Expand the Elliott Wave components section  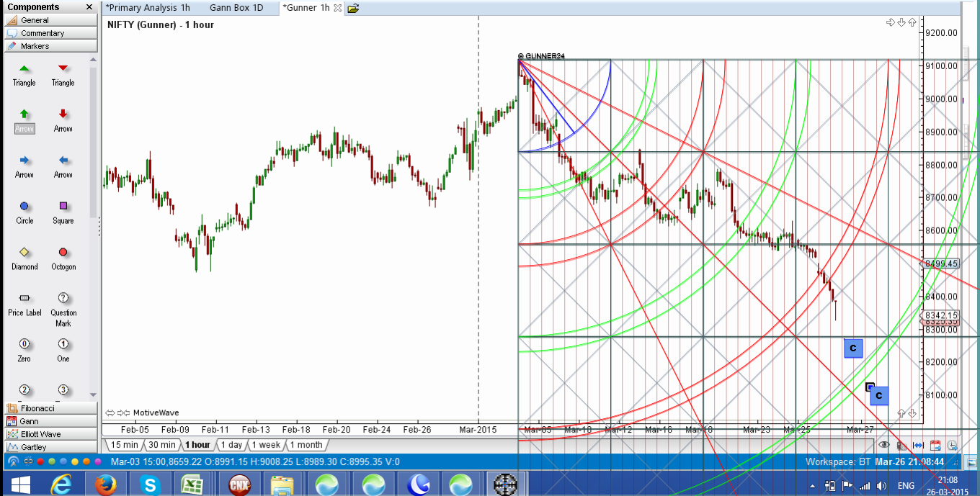pos(49,434)
